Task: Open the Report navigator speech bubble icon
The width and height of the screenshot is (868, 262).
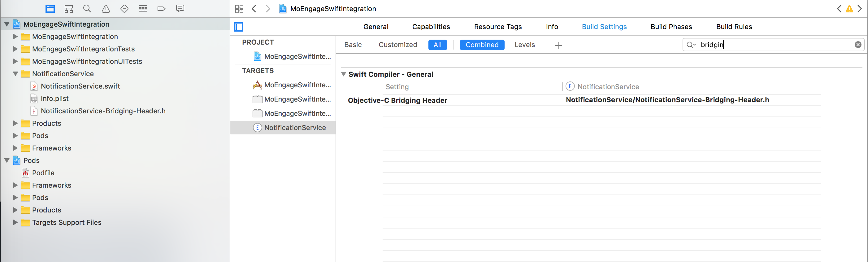Action: tap(180, 8)
